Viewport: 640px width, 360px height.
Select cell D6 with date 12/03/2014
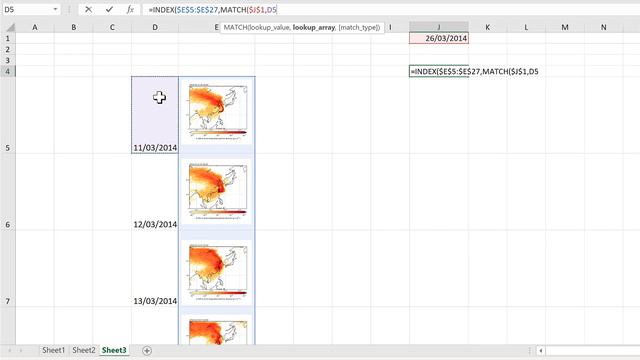pos(155,192)
